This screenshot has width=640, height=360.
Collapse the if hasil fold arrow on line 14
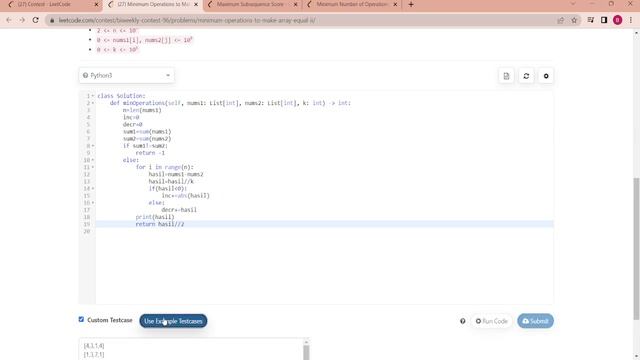pos(93,189)
